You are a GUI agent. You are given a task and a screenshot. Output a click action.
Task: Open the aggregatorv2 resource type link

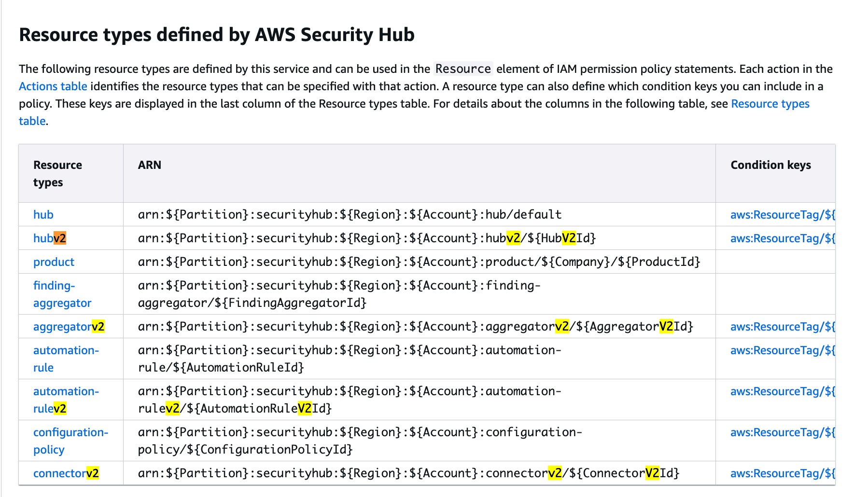(x=69, y=327)
